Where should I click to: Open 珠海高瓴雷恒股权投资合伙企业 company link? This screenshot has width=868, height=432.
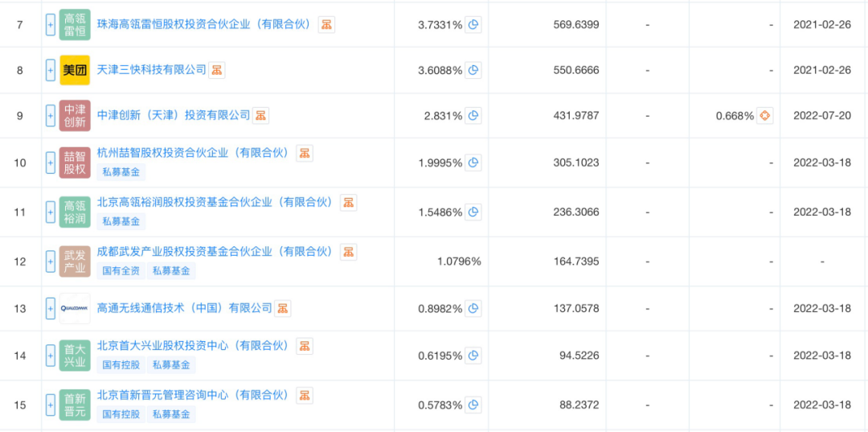[x=203, y=24]
